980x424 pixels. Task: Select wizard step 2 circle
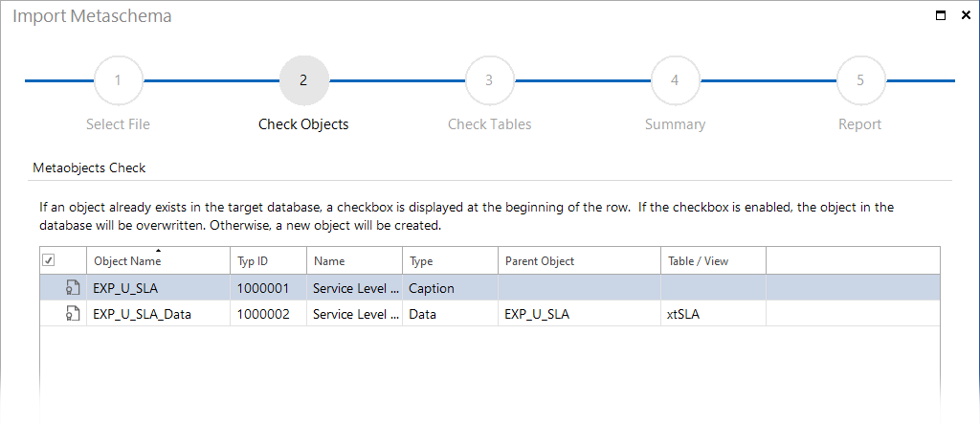303,80
